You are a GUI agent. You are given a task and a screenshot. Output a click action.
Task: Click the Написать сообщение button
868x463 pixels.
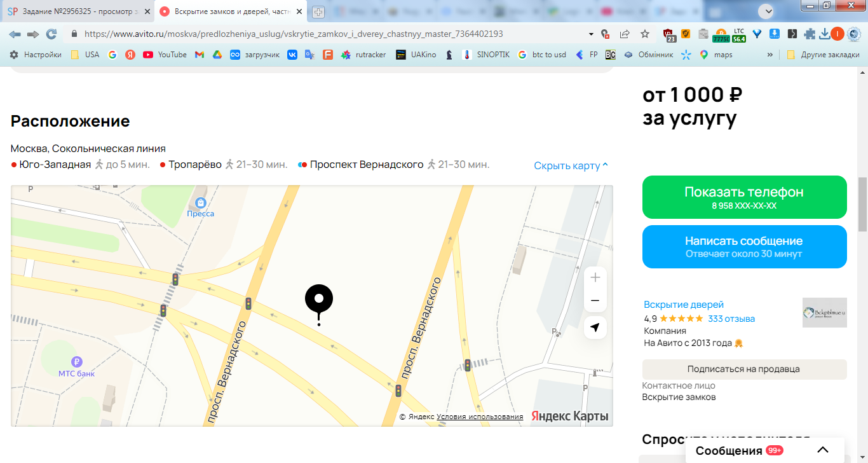click(x=744, y=247)
